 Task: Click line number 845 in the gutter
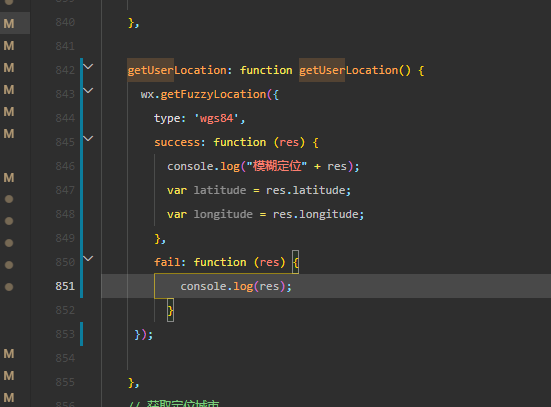[65, 142]
